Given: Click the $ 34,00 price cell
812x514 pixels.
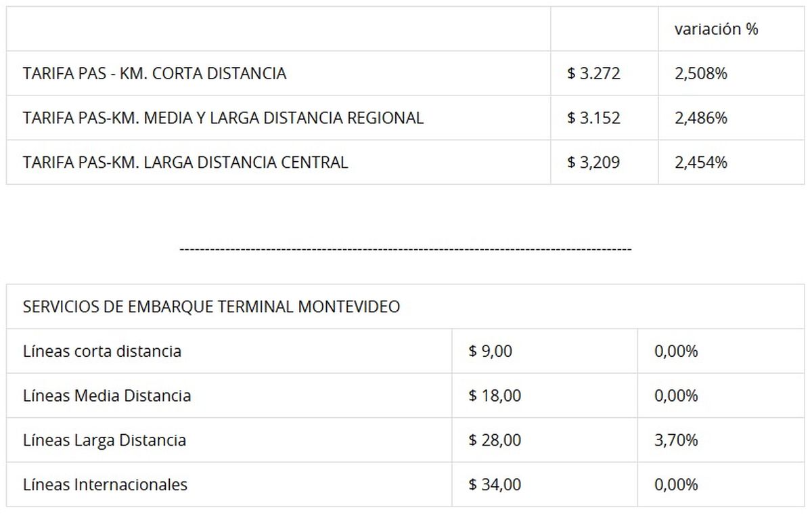Looking at the screenshot, I should (495, 485).
